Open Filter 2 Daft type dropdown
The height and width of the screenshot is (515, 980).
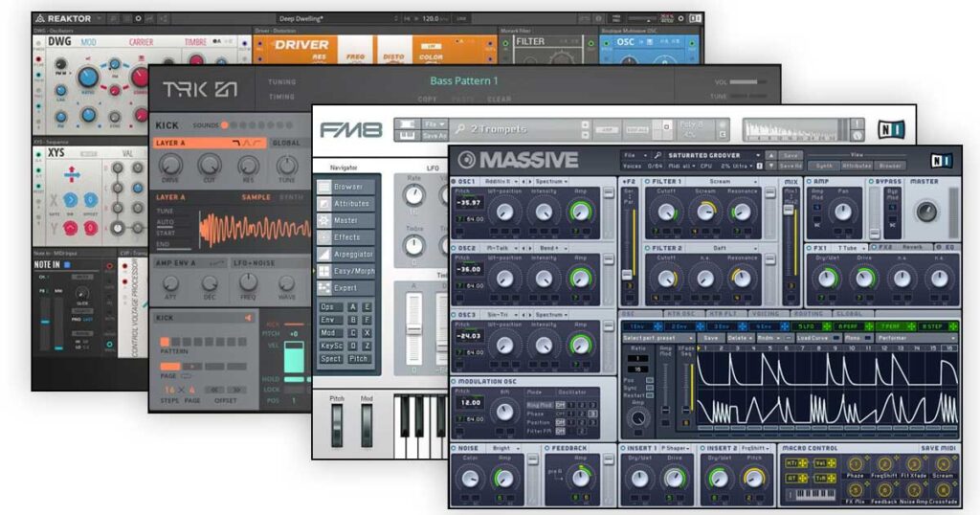[723, 248]
